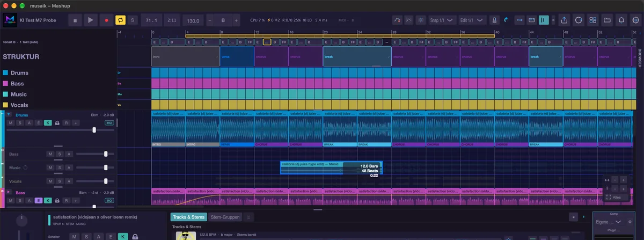Open the grid layout view icon
Screen dimensions: 644x240
(593, 20)
